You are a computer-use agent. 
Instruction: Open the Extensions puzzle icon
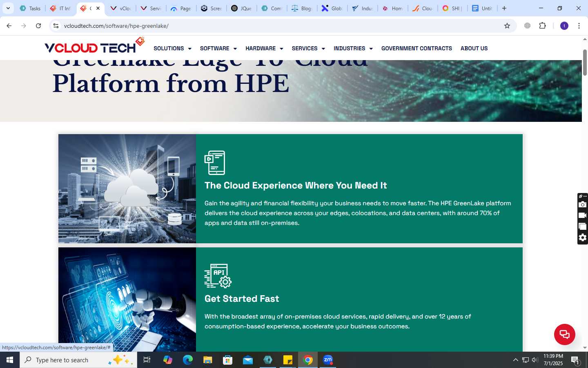click(x=543, y=26)
